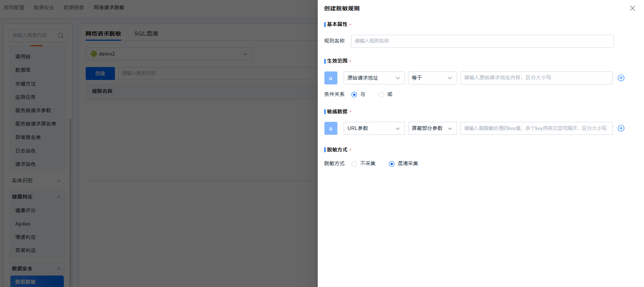Image resolution: width=644 pixels, height=287 pixels.
Task: Open the '原始请求地址' dropdown
Action: pos(374,78)
